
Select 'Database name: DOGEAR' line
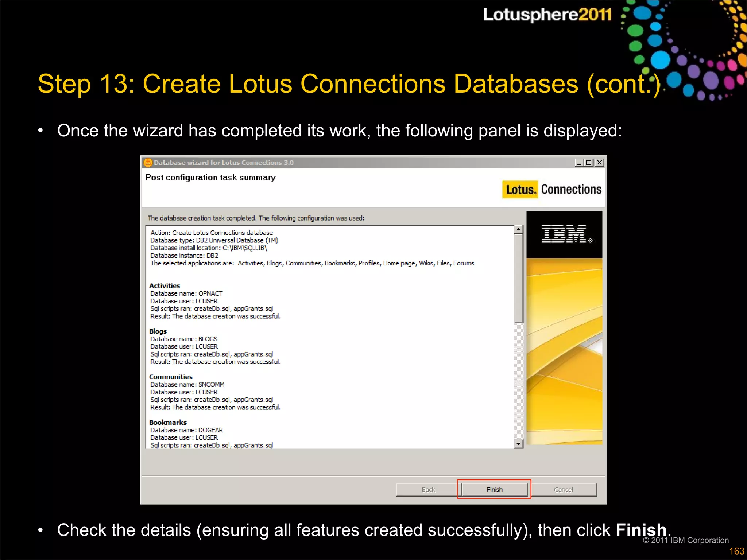[x=187, y=430]
